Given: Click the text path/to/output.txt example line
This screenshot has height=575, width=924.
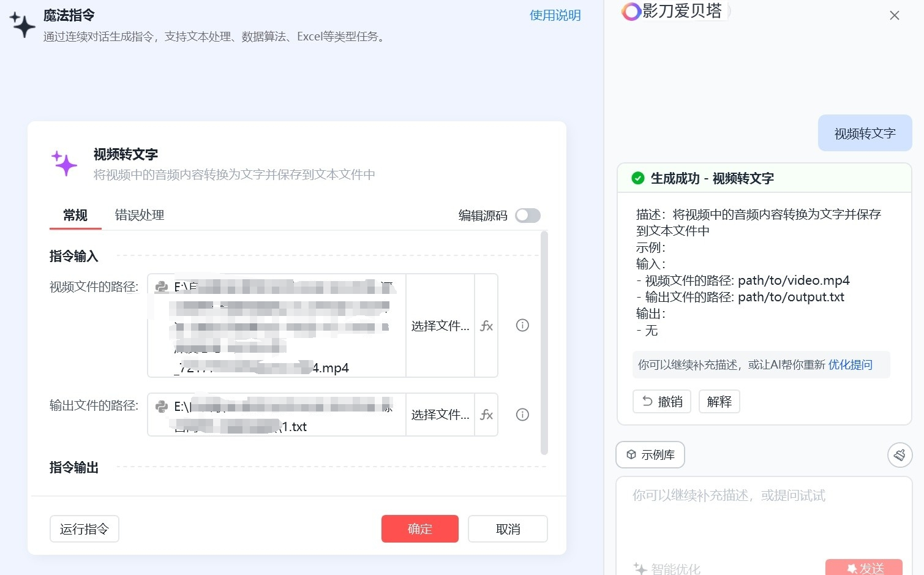Looking at the screenshot, I should [740, 297].
